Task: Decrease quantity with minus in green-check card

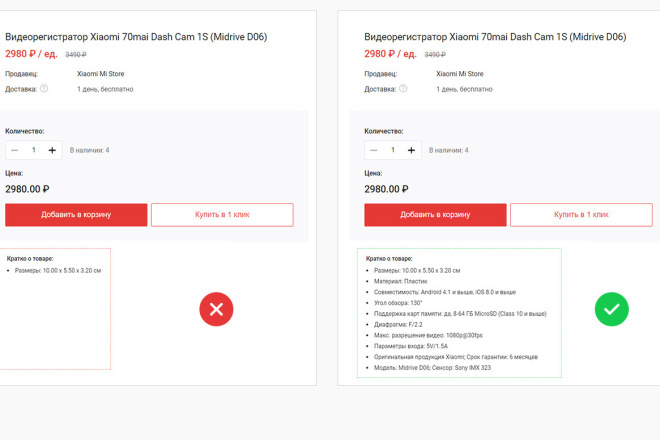Action: (x=373, y=150)
